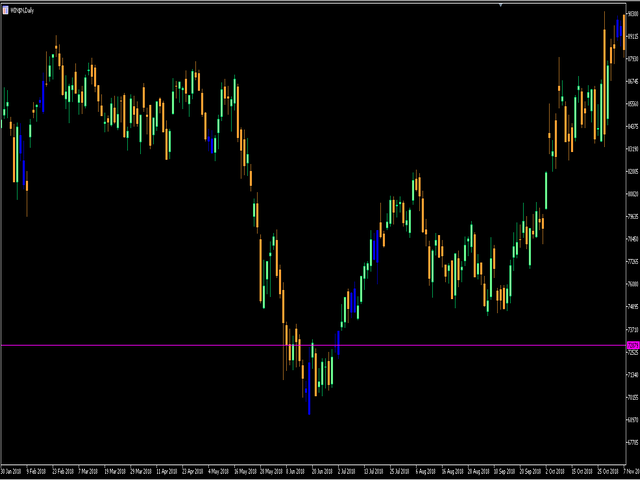
Task: Click the magenta price label on the scale
Action: tap(633, 345)
